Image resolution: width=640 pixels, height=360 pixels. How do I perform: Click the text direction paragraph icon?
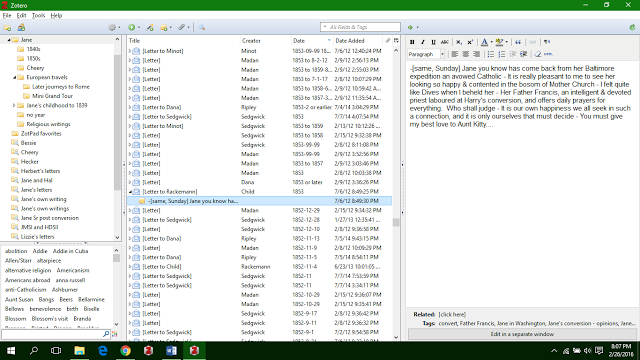547,42
